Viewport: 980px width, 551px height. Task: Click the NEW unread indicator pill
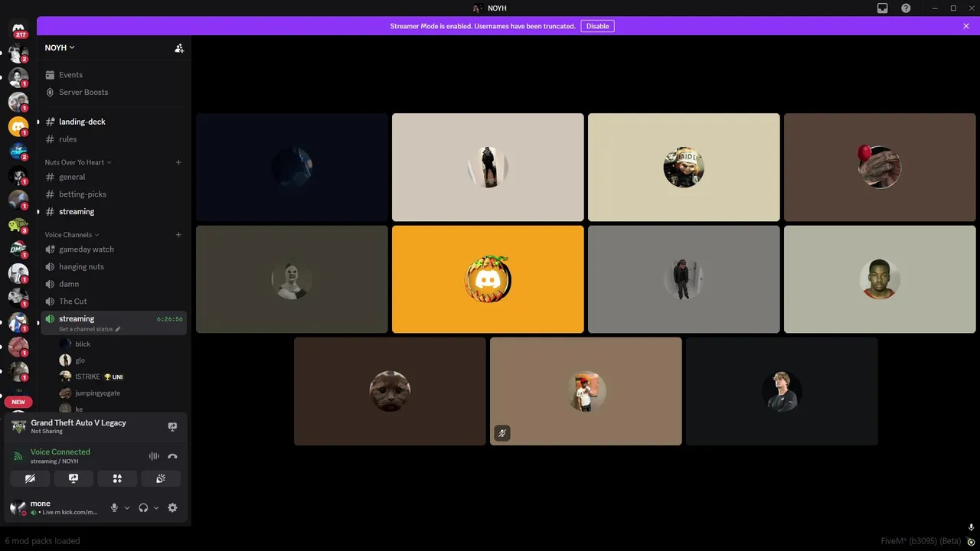[x=18, y=402]
